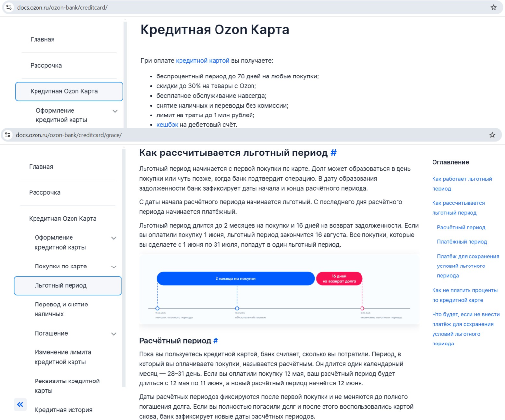This screenshot has height=420, width=505.
Task: Expand the "Покупки по карте" section
Action: point(114,267)
